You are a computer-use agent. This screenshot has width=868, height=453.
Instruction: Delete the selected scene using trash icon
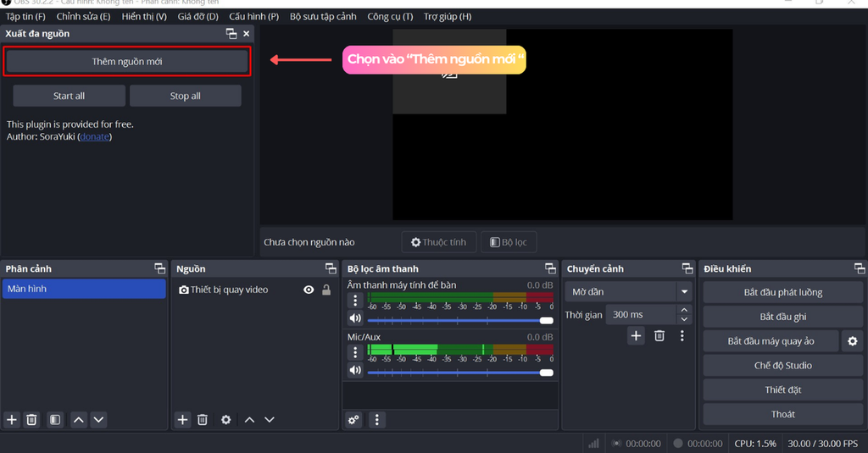(x=31, y=420)
